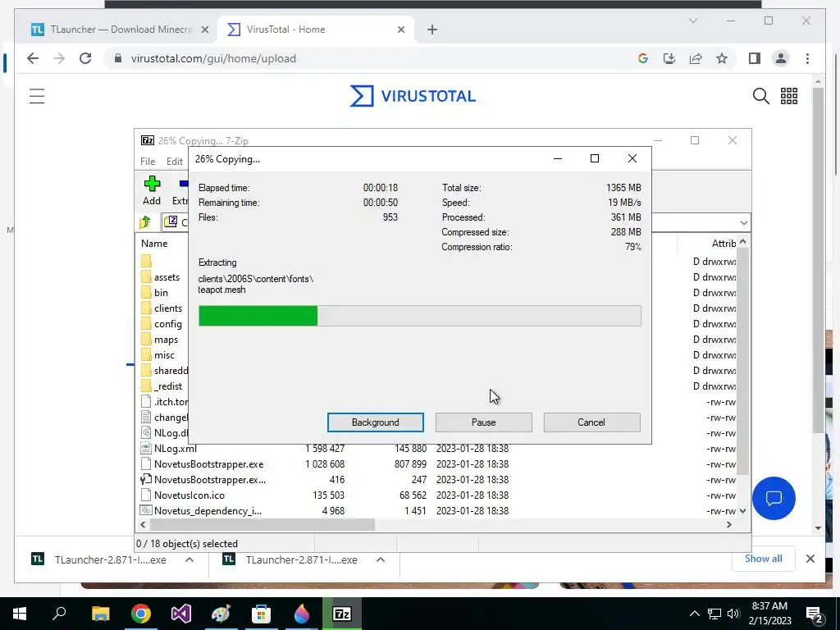The image size is (840, 630).
Task: Open options for second TLauncher download
Action: [381, 559]
